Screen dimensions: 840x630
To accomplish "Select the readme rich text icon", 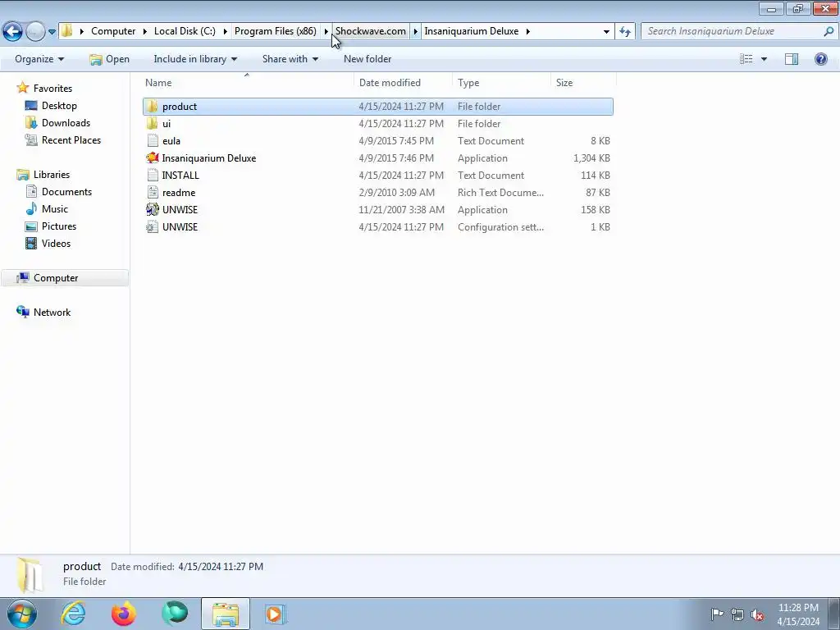I will point(153,192).
